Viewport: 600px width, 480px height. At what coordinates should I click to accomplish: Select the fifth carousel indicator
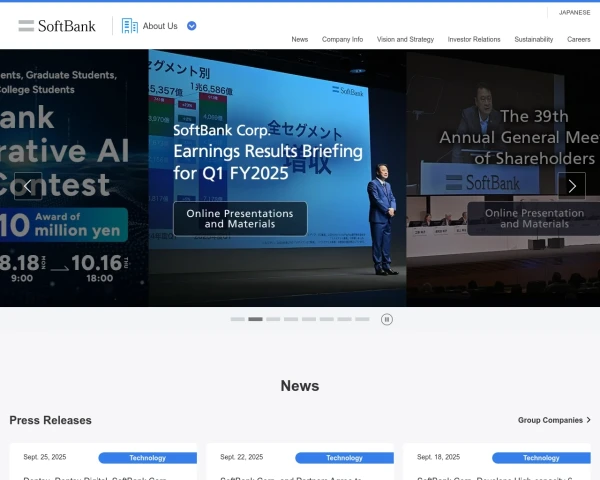click(x=309, y=319)
